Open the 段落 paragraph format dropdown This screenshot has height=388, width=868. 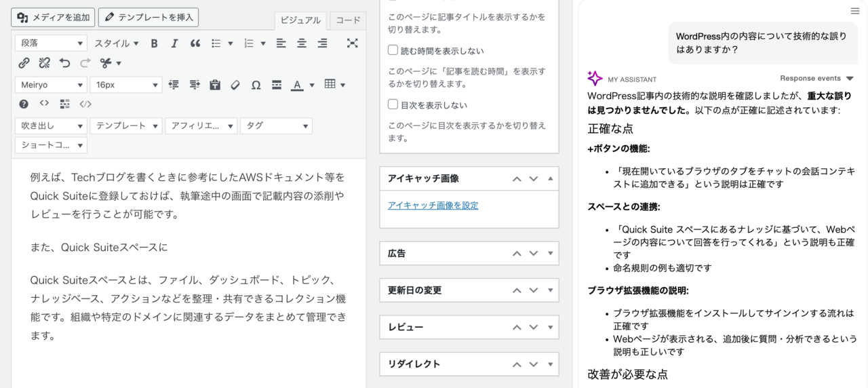51,43
